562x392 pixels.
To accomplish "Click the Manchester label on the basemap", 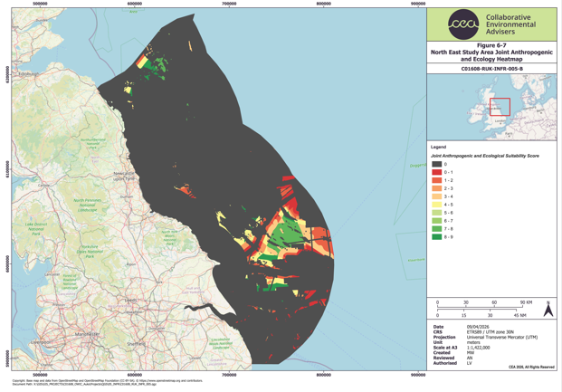I will (87, 334).
